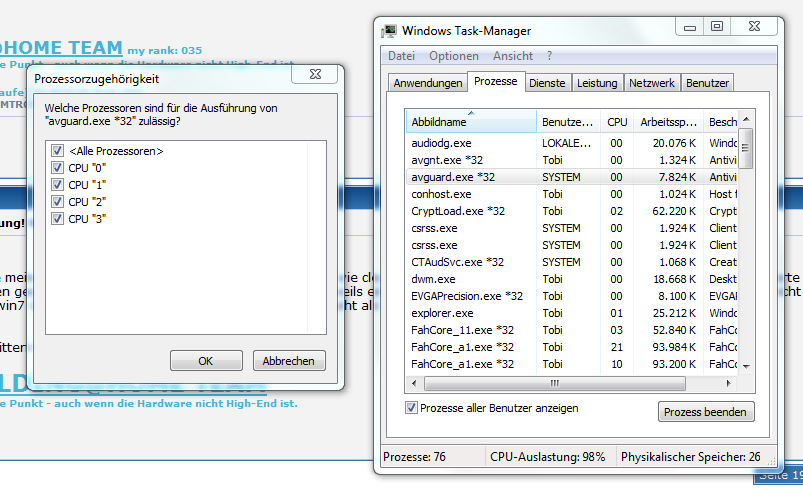The image size is (803, 497).
Task: Uncheck the CPU "1" checkbox
Action: tap(57, 184)
